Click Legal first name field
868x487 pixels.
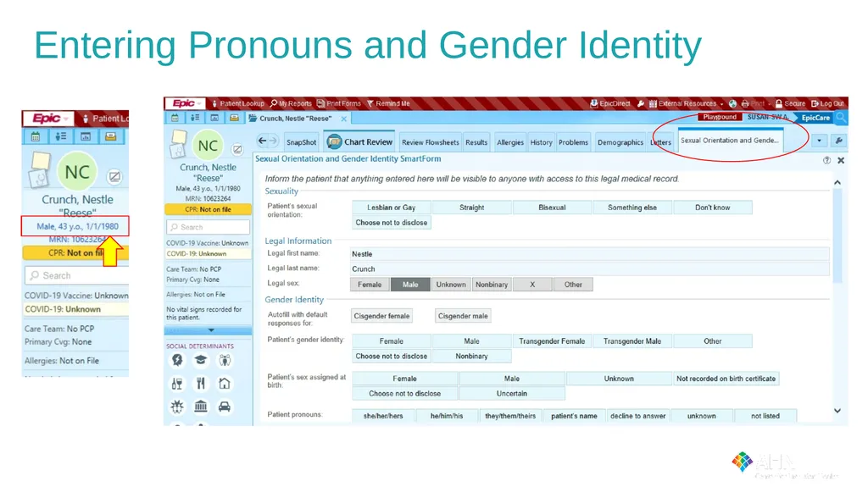[590, 254]
